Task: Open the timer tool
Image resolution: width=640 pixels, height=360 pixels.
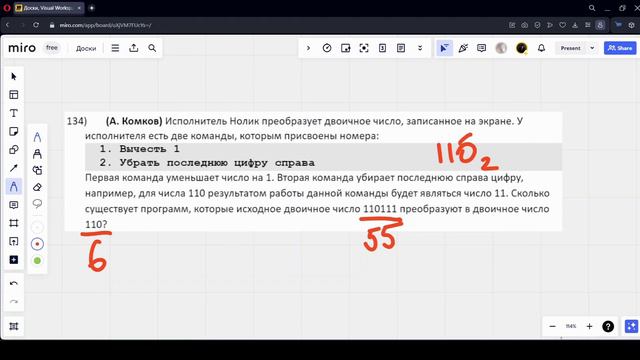Action: coord(327,48)
